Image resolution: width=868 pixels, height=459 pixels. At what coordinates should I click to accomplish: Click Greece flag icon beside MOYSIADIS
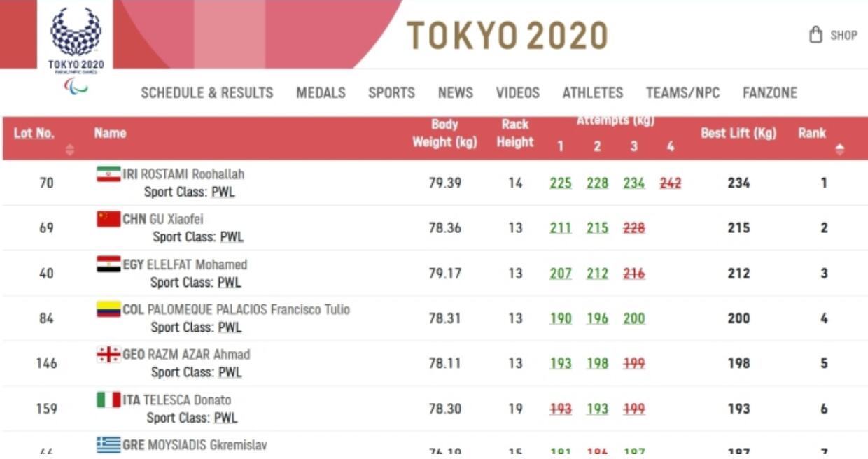tap(108, 444)
